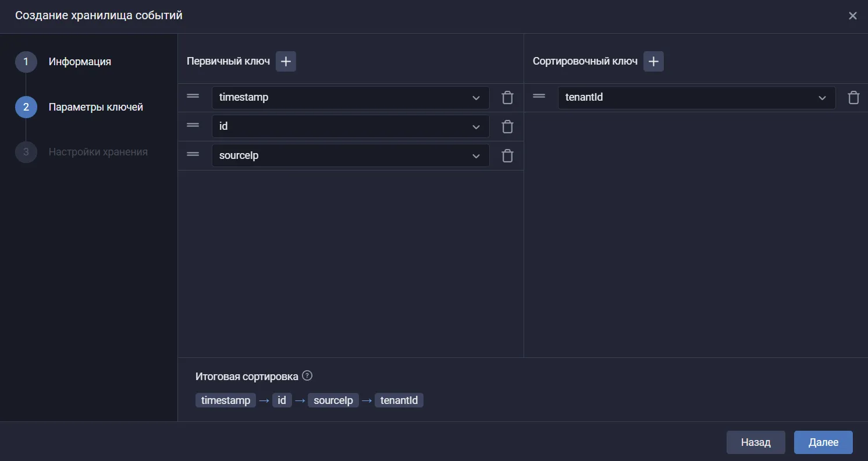
Task: Open the timestamp field dropdown
Action: tap(351, 97)
